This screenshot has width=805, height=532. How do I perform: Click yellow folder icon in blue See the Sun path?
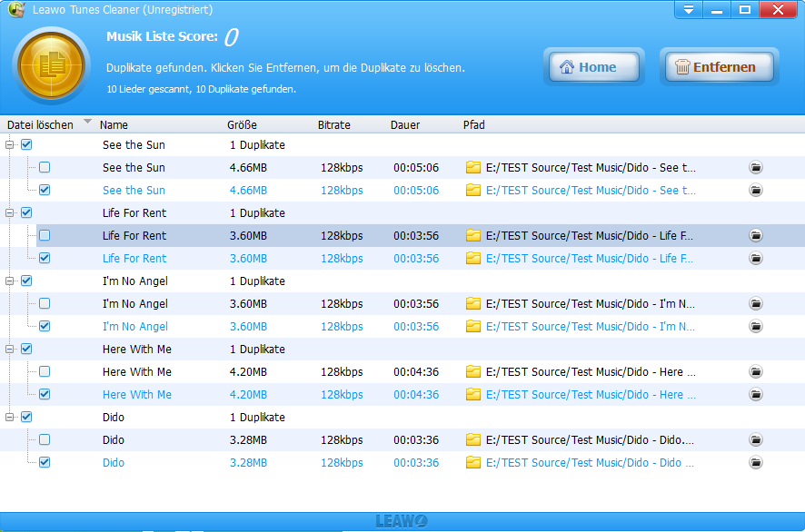[x=472, y=191]
